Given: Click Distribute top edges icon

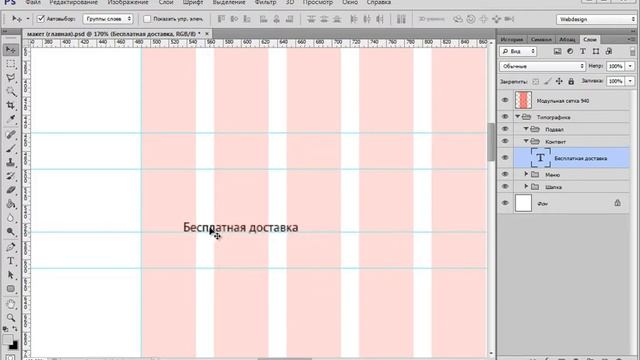Looking at the screenshot, I should point(311,19).
